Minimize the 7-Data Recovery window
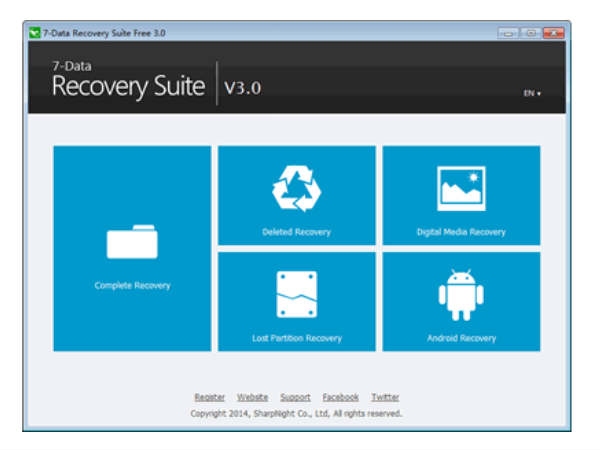The height and width of the screenshot is (450, 600). 508,33
